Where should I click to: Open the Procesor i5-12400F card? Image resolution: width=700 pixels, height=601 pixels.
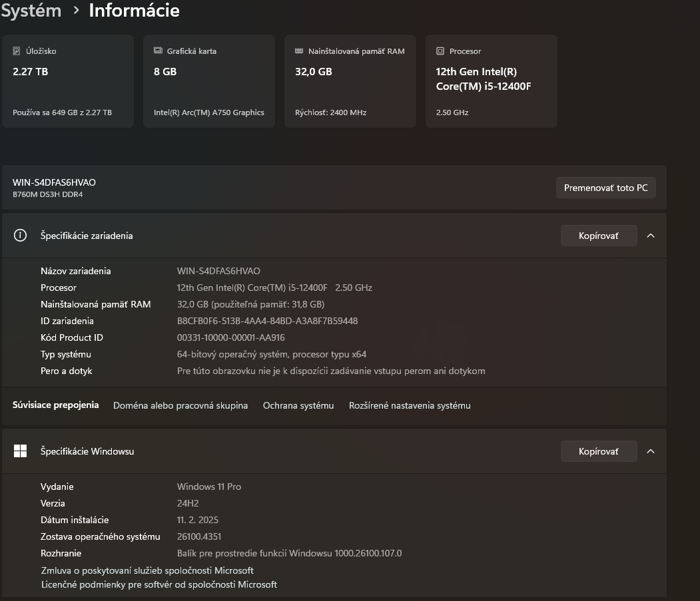491,81
